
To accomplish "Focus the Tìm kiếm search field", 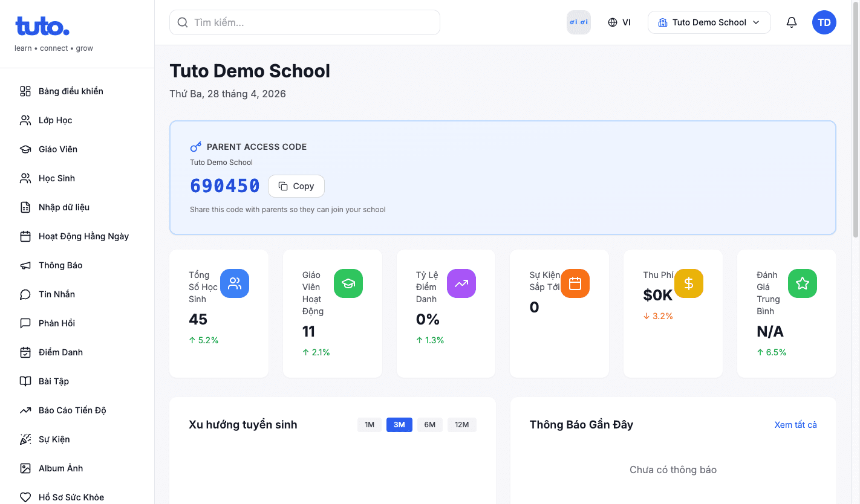I will pos(305,22).
